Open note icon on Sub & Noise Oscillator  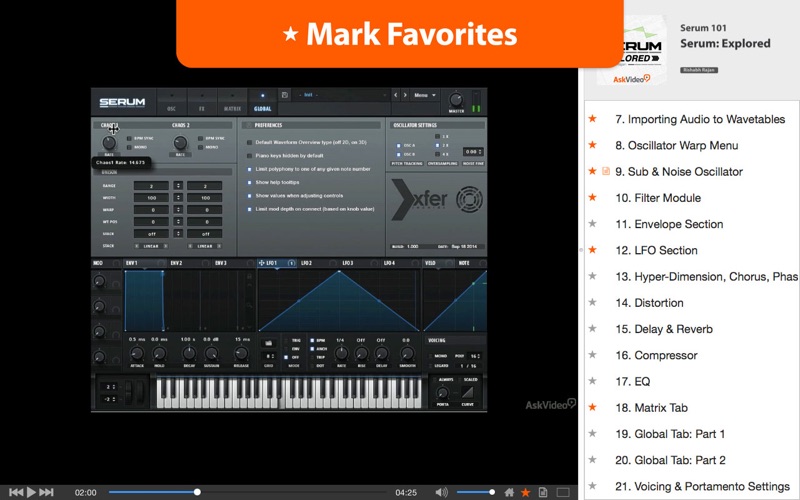click(606, 171)
